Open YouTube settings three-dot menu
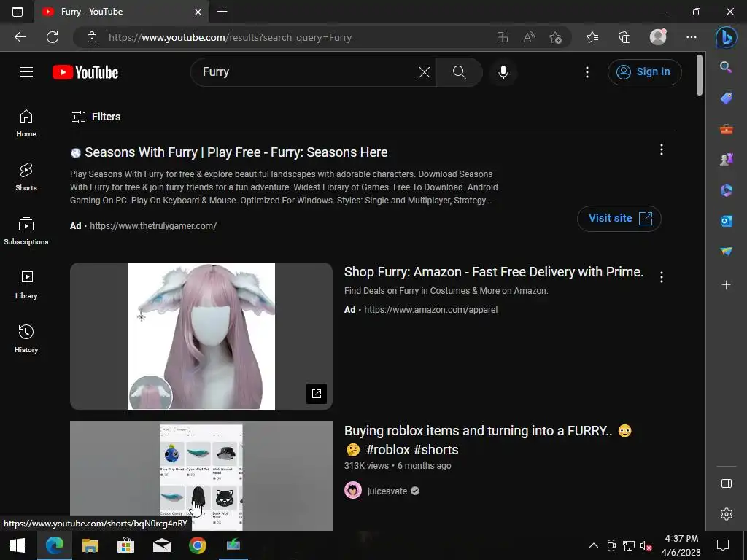Viewport: 747px width, 560px height. click(587, 72)
